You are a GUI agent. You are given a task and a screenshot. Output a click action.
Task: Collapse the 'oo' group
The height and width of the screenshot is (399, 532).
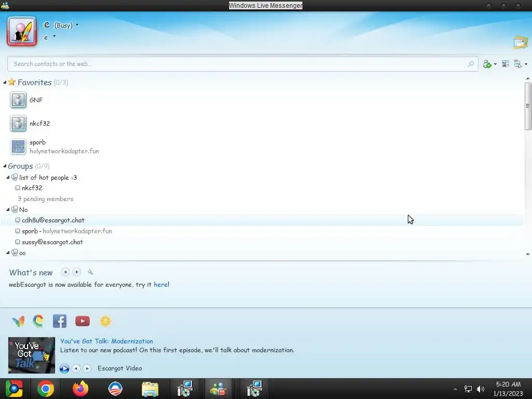[8, 252]
